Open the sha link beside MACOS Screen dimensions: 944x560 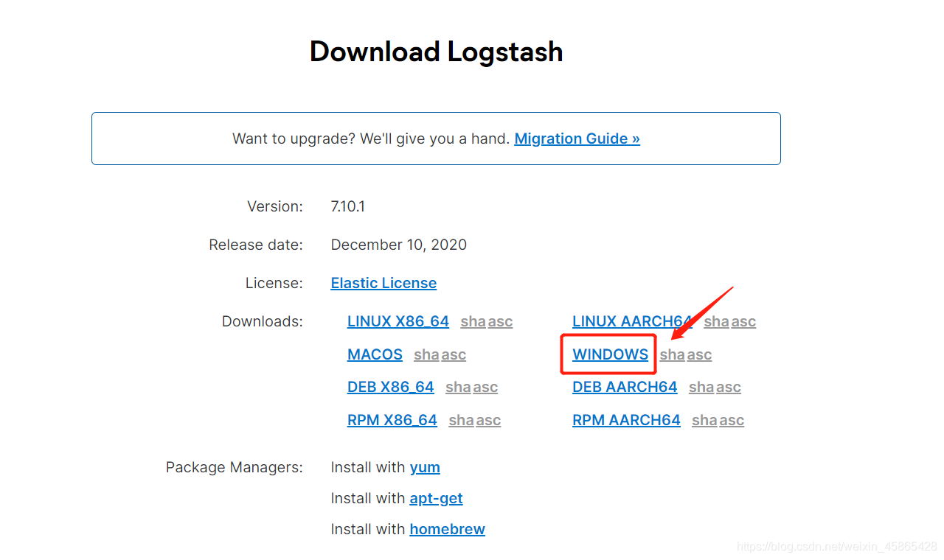point(426,354)
